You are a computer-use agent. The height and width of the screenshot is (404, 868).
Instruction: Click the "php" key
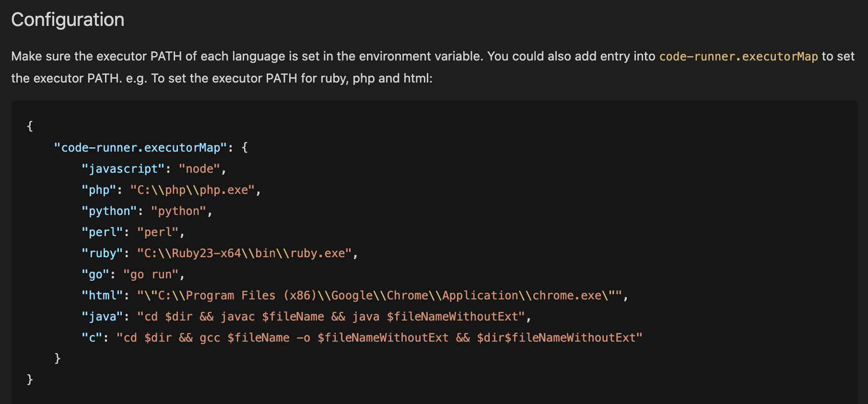coord(99,190)
